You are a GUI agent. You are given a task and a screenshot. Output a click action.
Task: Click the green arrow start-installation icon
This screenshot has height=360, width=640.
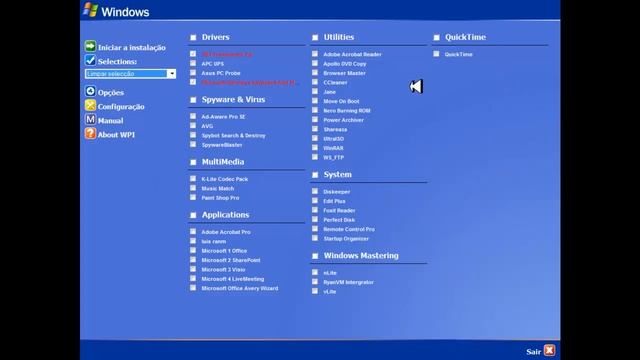click(x=90, y=47)
